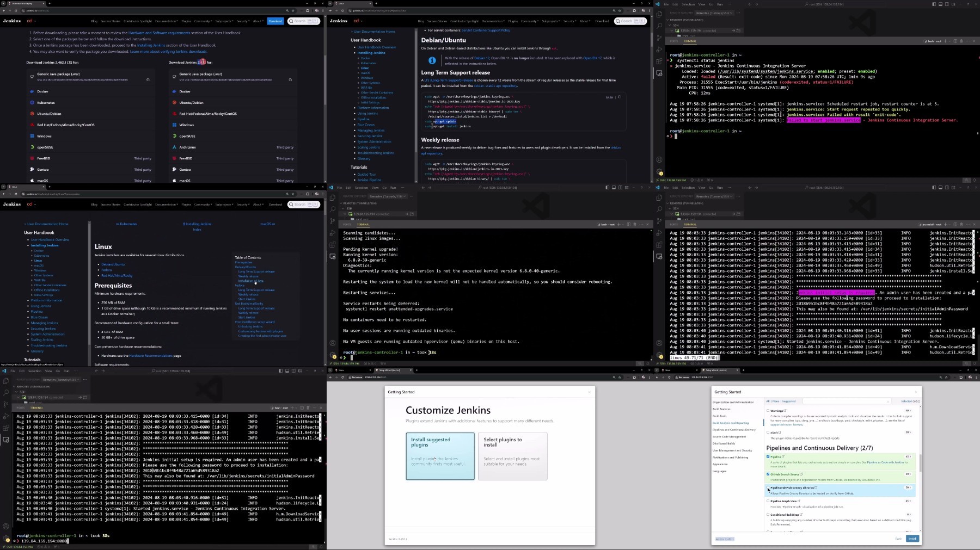Open Extensions view in systemctl status VS Code window
The image size is (980, 550).
(x=659, y=61)
